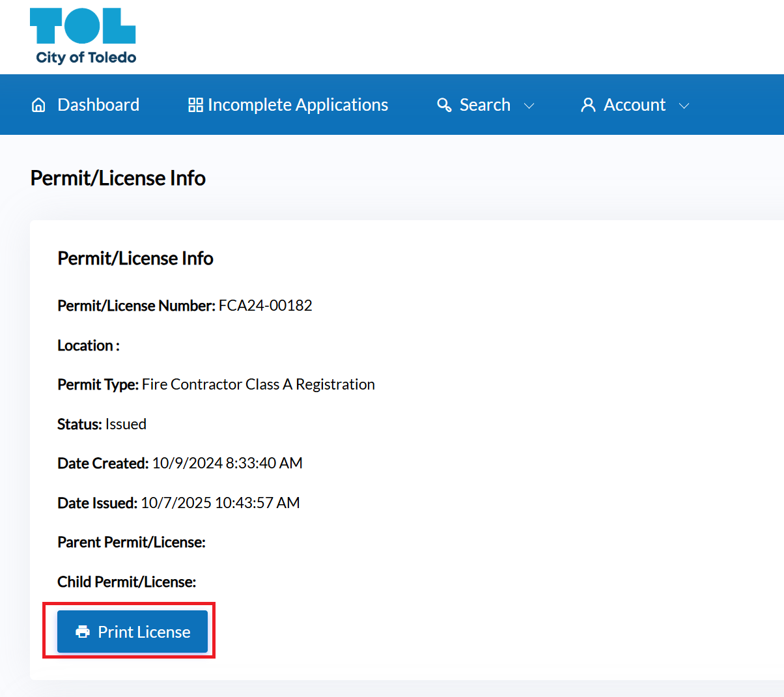The width and height of the screenshot is (784, 697).
Task: Click the Issued status value
Action: pyautogui.click(x=126, y=424)
